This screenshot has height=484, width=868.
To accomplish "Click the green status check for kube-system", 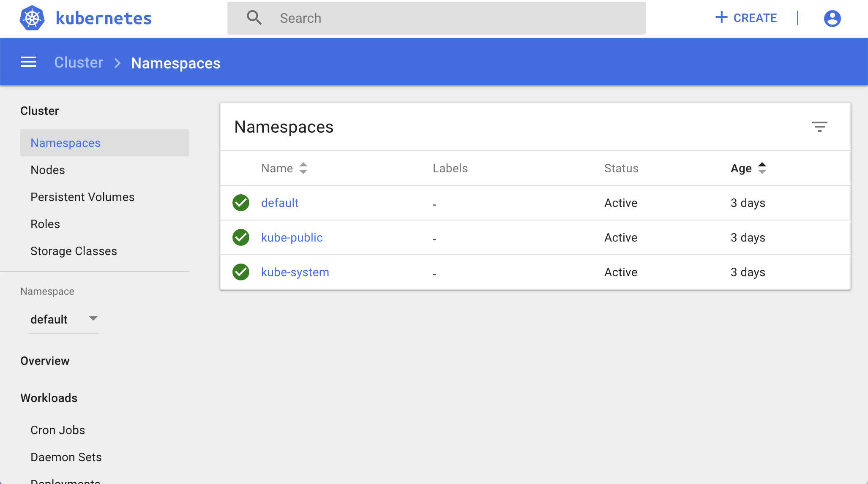I will [x=241, y=272].
